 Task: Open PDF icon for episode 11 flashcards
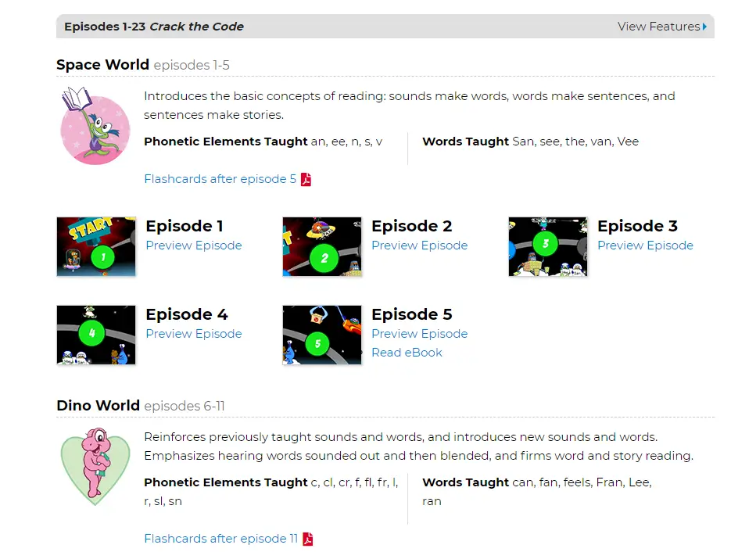(307, 539)
